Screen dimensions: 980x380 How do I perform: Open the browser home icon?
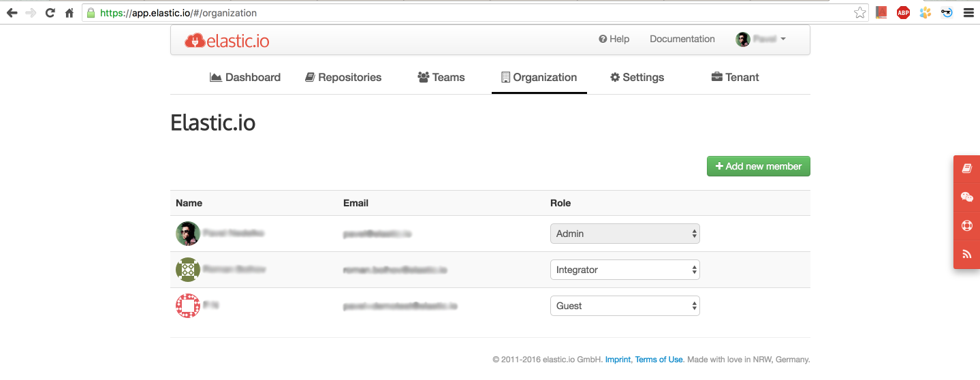coord(69,12)
